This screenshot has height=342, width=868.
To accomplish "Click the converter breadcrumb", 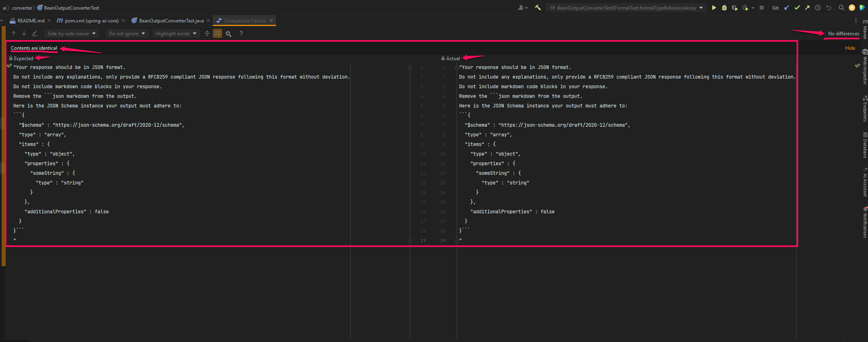I will [x=22, y=8].
